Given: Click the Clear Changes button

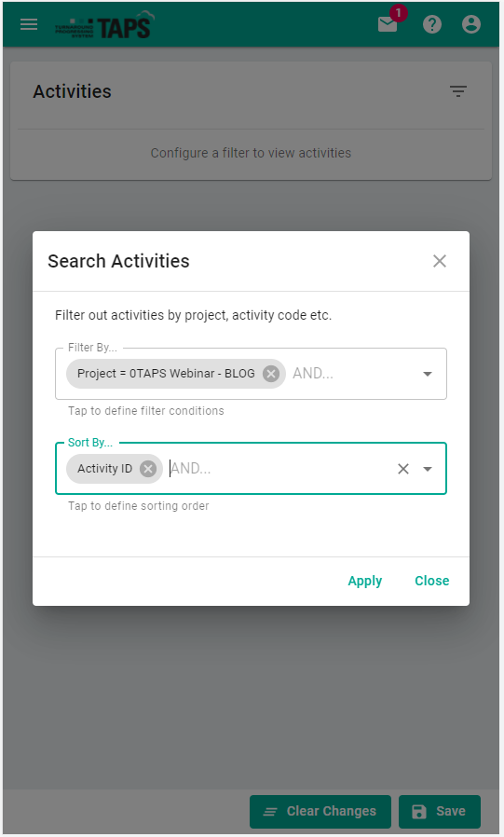Looking at the screenshot, I should pyautogui.click(x=320, y=812).
